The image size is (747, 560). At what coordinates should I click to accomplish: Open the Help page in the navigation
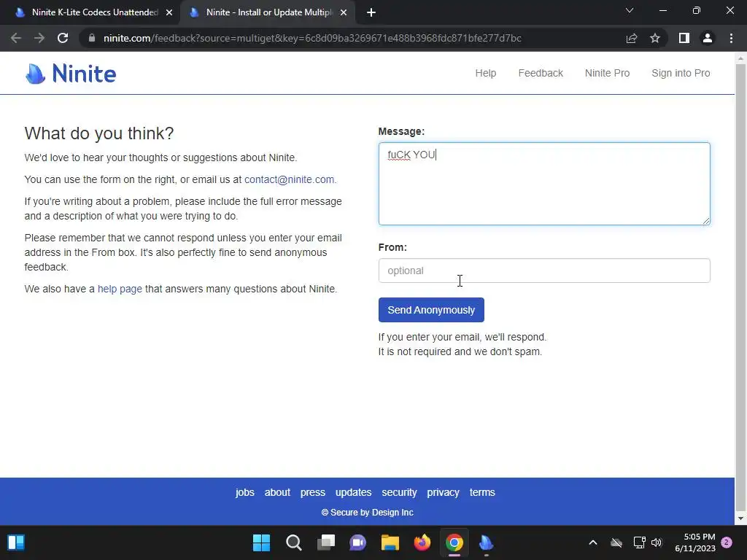485,74
